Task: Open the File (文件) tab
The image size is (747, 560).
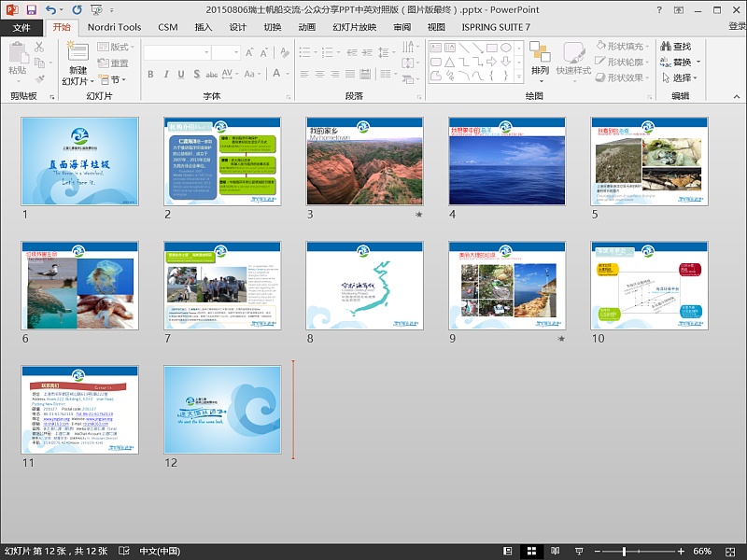Action: (x=21, y=28)
